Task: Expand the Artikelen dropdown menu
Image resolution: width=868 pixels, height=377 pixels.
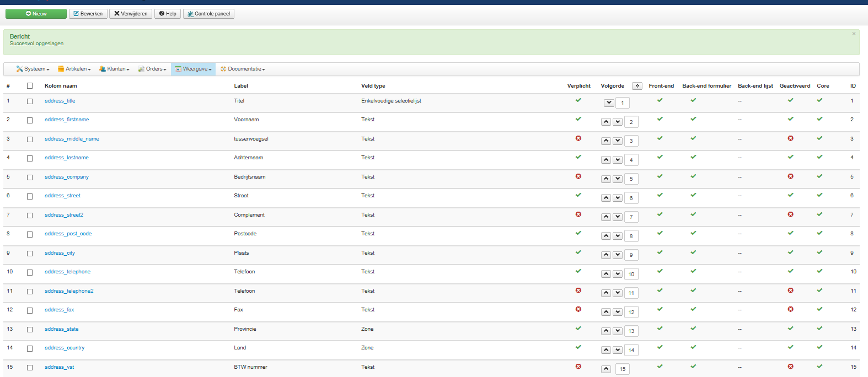Action: 74,69
